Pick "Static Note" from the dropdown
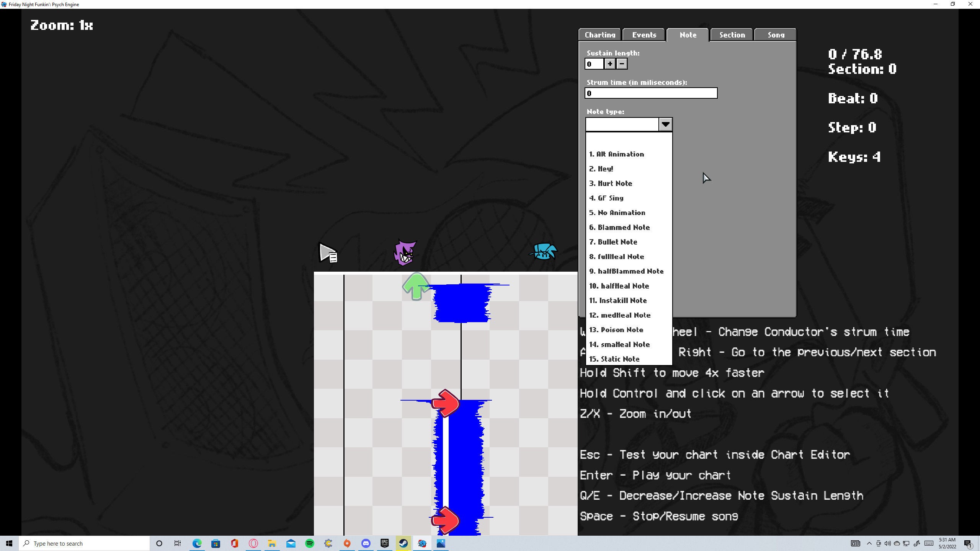The height and width of the screenshot is (551, 980). 614,359
